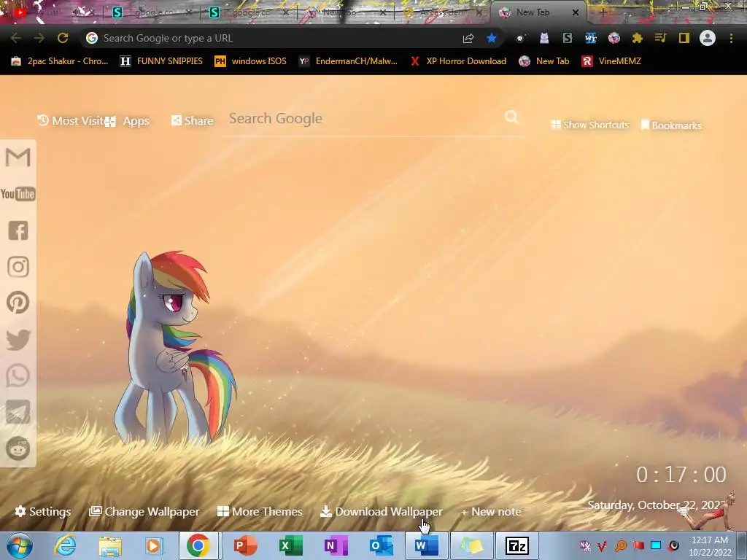Open PowerPoint from the taskbar

tap(246, 545)
